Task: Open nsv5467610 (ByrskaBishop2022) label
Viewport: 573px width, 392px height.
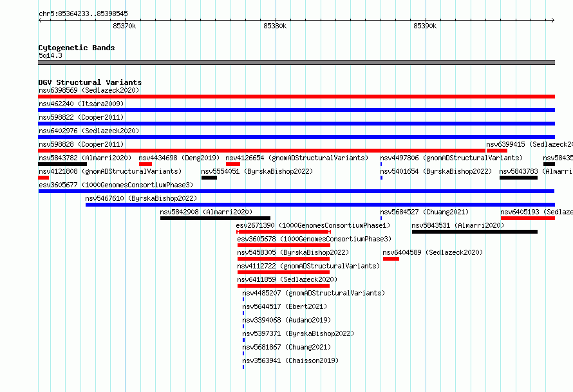Action: pyautogui.click(x=141, y=198)
